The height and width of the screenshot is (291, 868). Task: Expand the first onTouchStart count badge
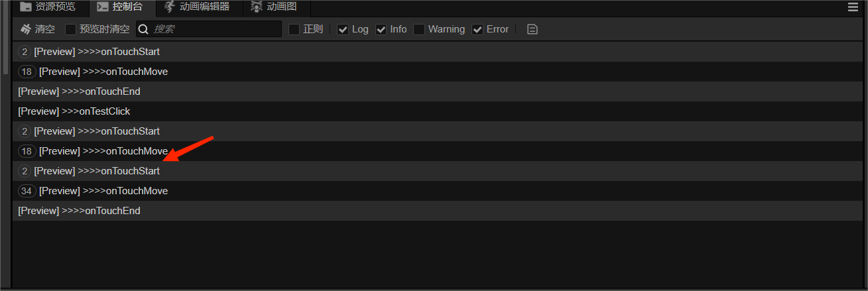pos(25,52)
